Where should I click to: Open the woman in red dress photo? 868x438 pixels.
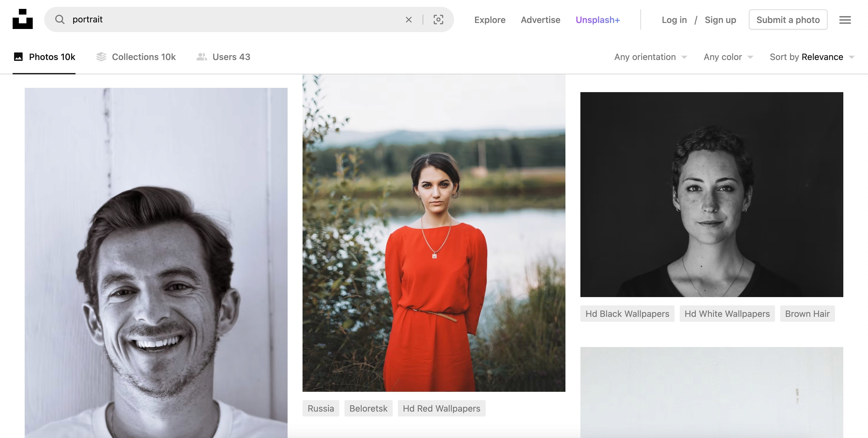(x=434, y=232)
